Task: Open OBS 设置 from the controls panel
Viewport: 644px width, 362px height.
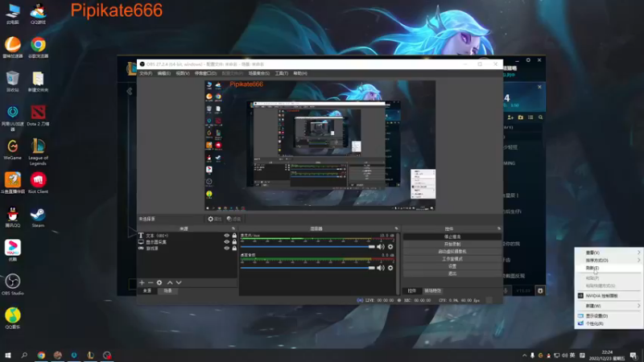Action: pyautogui.click(x=452, y=266)
